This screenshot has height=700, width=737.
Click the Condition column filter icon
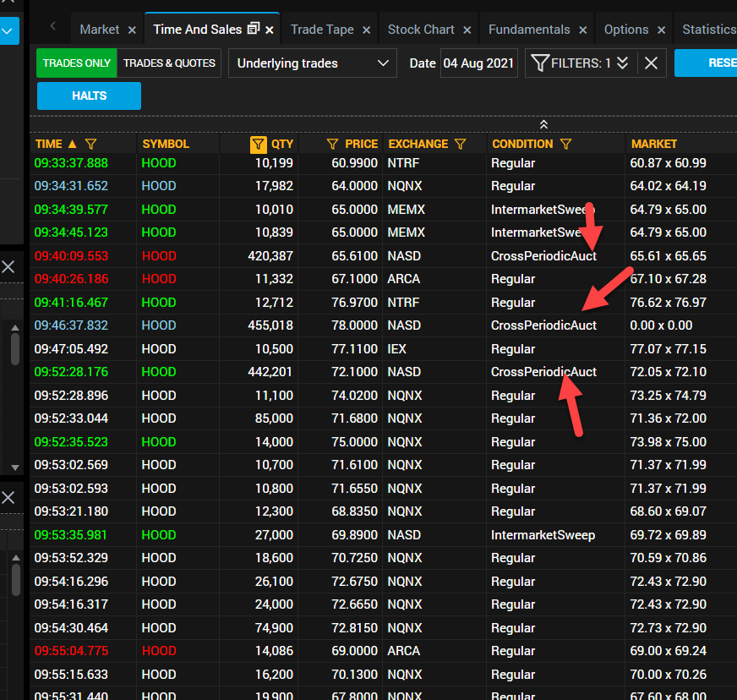tap(566, 144)
